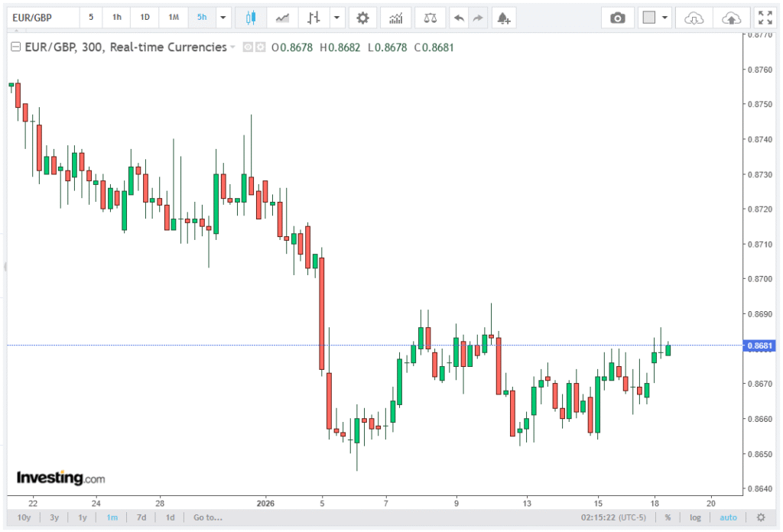Image resolution: width=783 pixels, height=532 pixels.
Task: Switch to the area chart style icon
Action: pyautogui.click(x=282, y=17)
